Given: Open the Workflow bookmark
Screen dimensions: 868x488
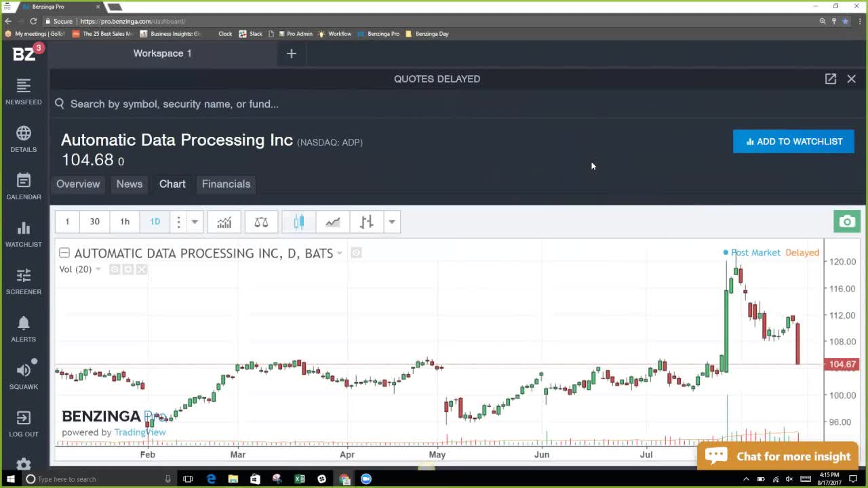Looking at the screenshot, I should click(x=335, y=34).
